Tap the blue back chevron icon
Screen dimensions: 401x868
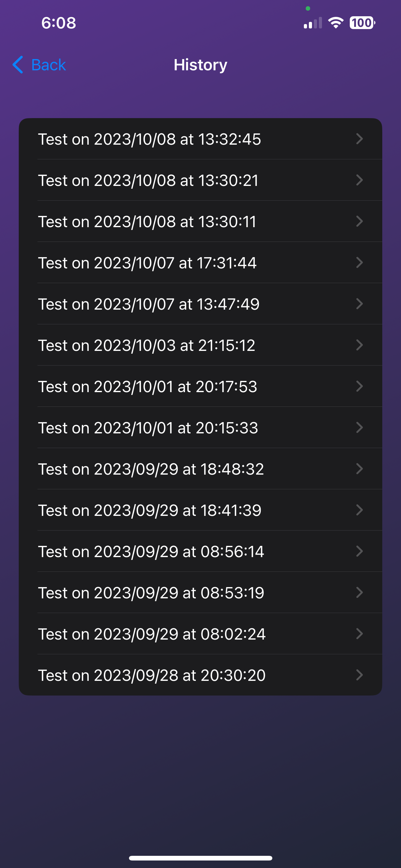coord(18,65)
